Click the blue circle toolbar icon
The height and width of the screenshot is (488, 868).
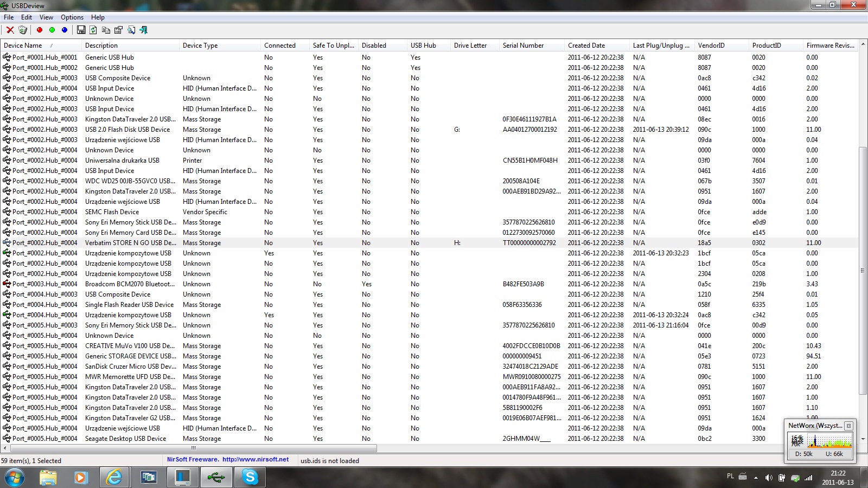point(65,30)
